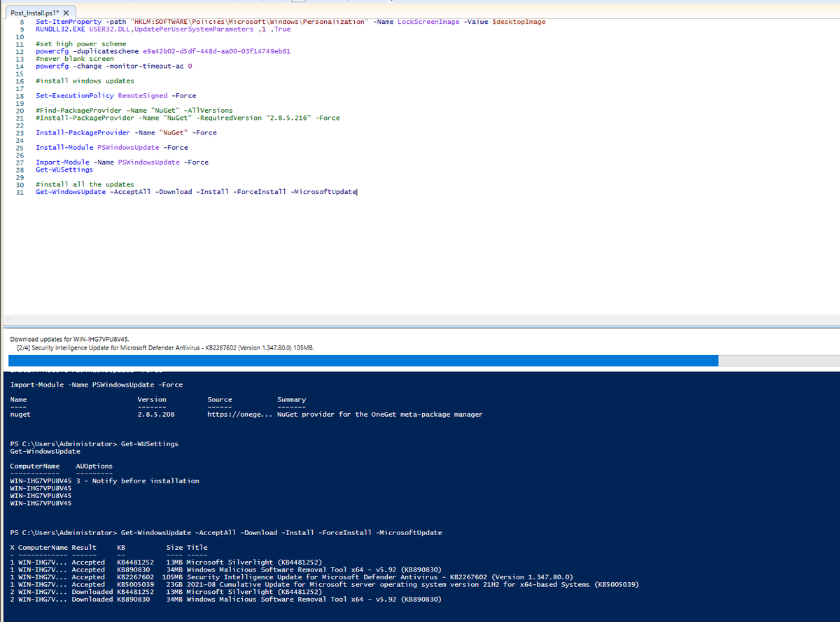Click the powercfg -change -monitor-timeout-ac line
840x622 pixels.
[x=113, y=66]
